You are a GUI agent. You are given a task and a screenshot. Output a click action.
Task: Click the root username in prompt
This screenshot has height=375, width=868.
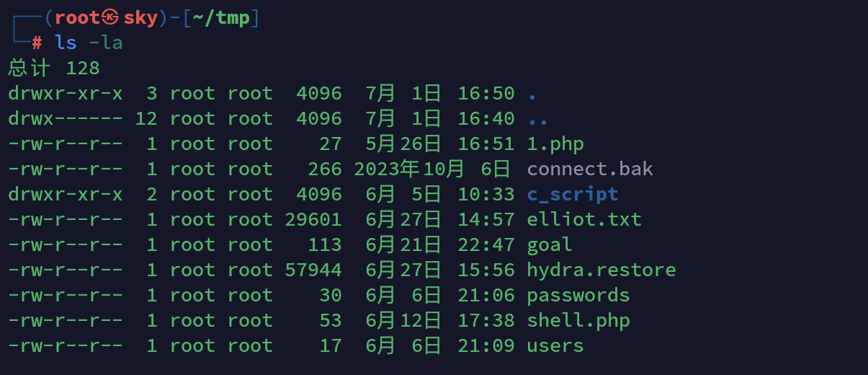click(77, 18)
